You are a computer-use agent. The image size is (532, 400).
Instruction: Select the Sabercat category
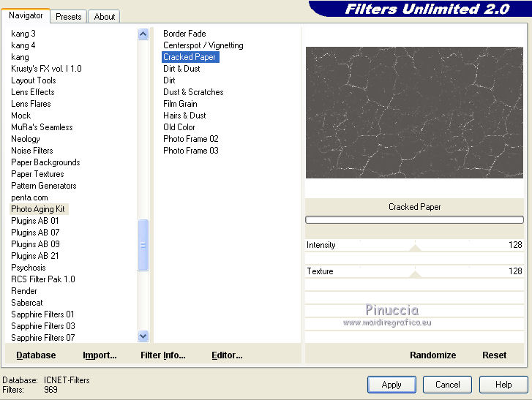click(27, 302)
